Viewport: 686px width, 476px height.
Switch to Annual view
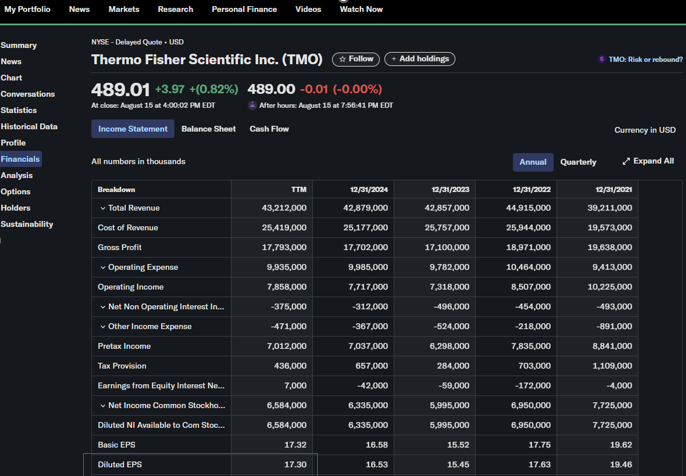point(533,162)
